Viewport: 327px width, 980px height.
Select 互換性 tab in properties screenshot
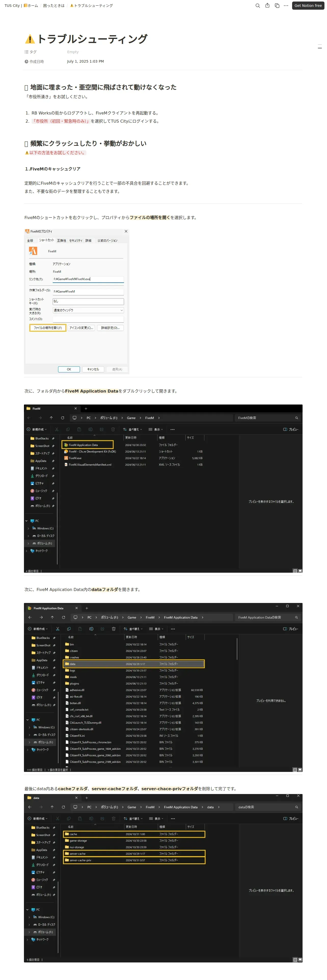[x=61, y=240]
